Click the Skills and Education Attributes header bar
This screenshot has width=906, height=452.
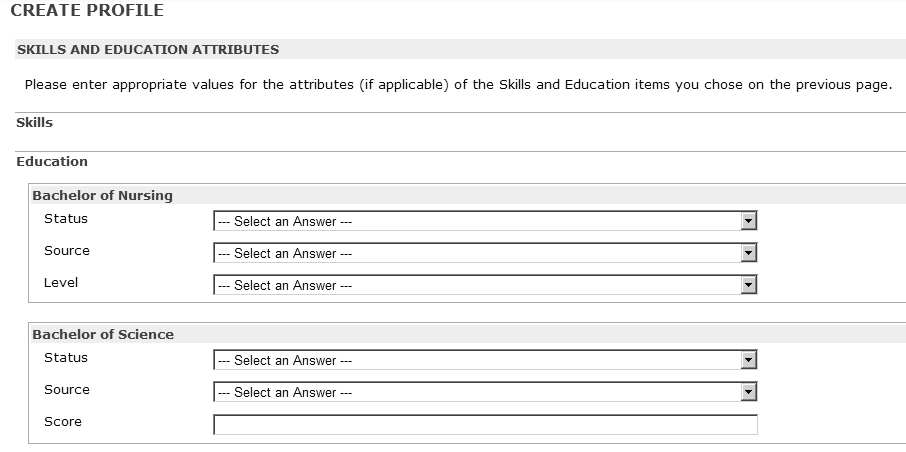click(x=148, y=49)
